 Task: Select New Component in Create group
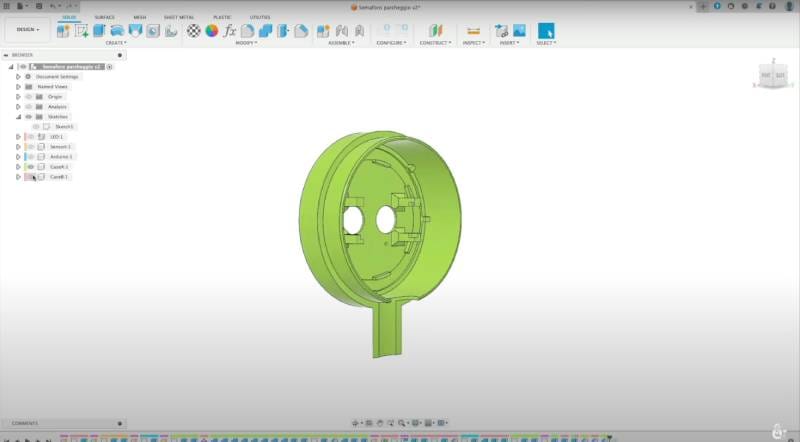click(63, 31)
